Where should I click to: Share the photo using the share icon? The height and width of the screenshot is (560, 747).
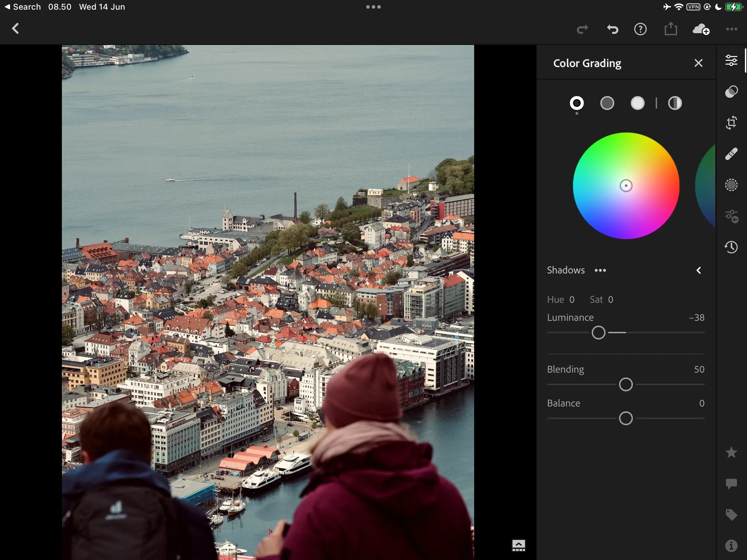pyautogui.click(x=671, y=29)
